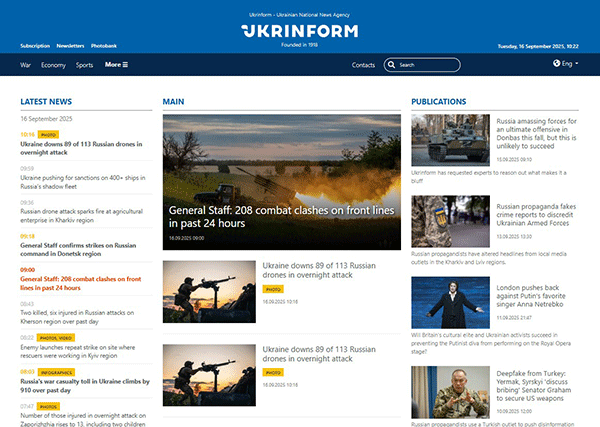Image resolution: width=600 pixels, height=427 pixels.
Task: Click the globe language icon
Action: click(556, 63)
